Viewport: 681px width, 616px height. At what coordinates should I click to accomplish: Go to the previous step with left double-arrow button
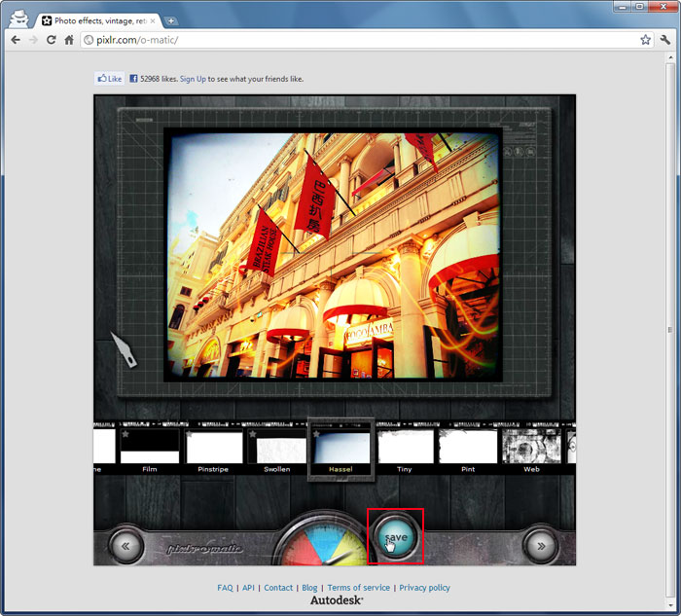[x=125, y=546]
